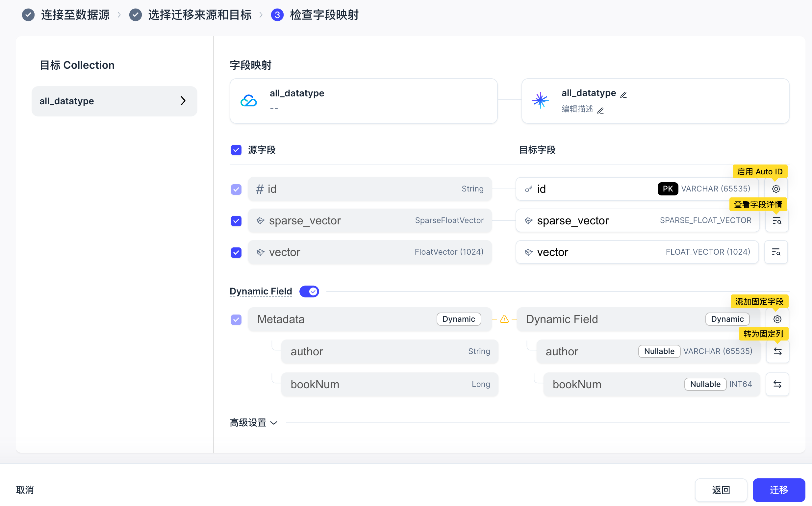
Task: Click 取消 to cancel migration
Action: [25, 490]
